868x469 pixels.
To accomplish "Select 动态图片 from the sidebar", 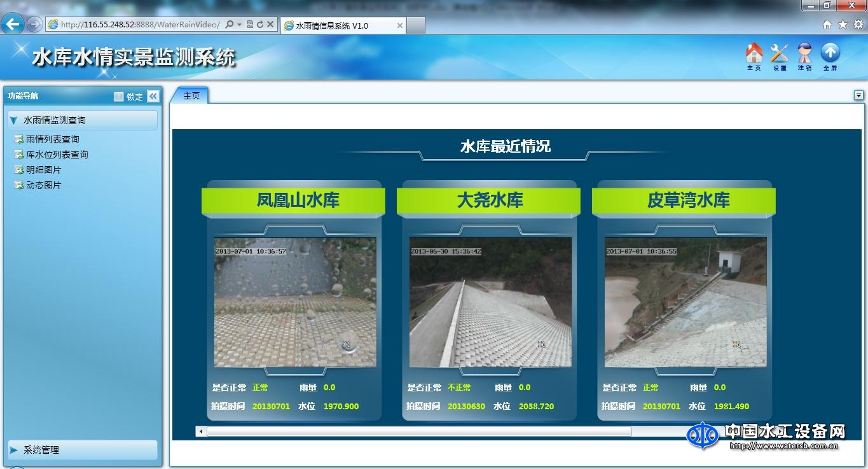I will pos(45,185).
